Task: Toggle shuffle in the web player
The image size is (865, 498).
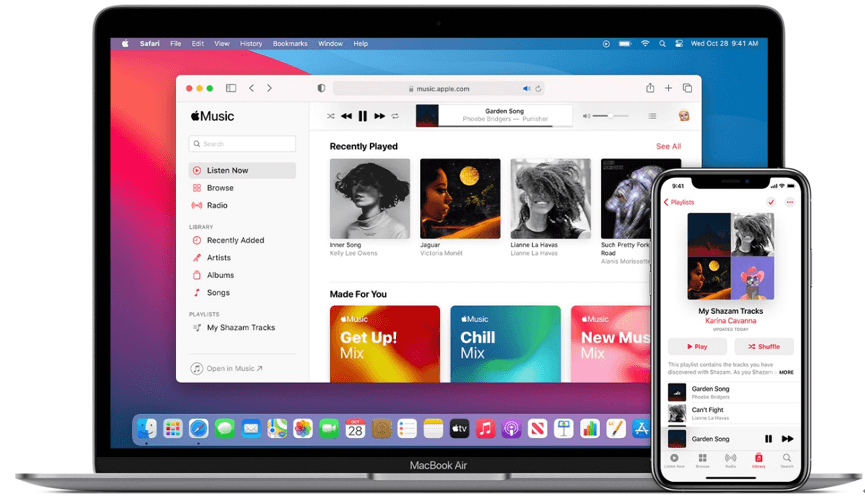Action: (331, 116)
